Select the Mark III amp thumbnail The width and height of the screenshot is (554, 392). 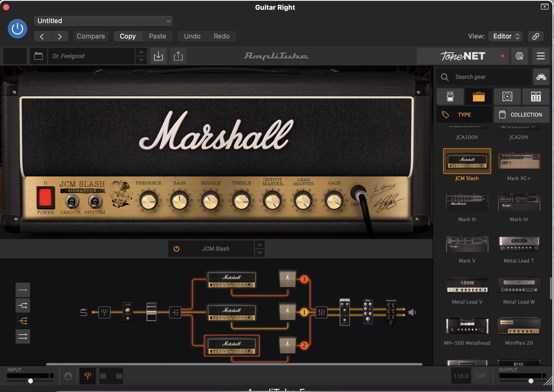point(467,202)
